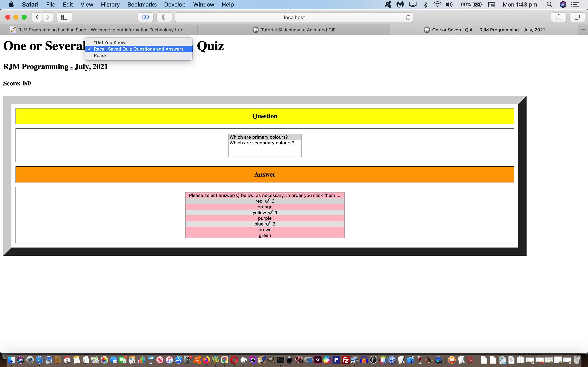Click the back navigation arrow icon

click(37, 17)
